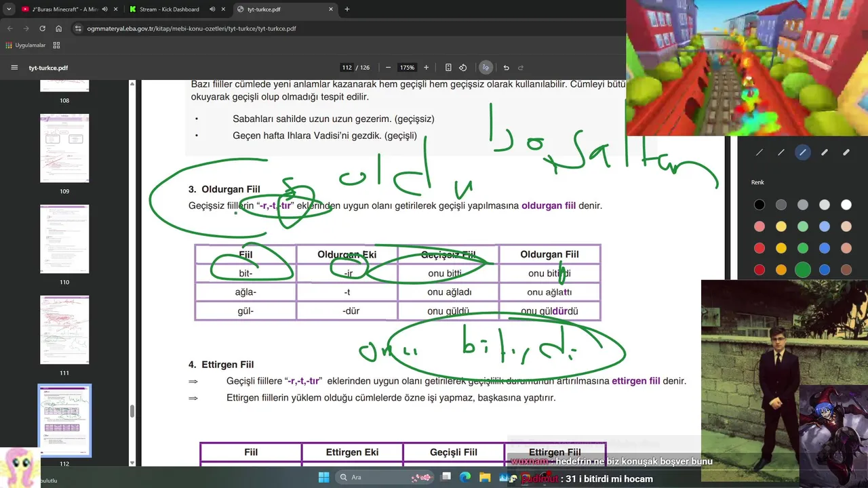Open the Uygulamalar apps bookmark
Viewport: 868px width, 488px height.
[26, 45]
